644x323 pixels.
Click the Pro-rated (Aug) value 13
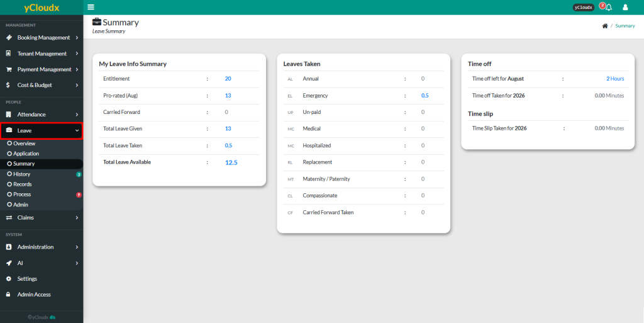(228, 95)
